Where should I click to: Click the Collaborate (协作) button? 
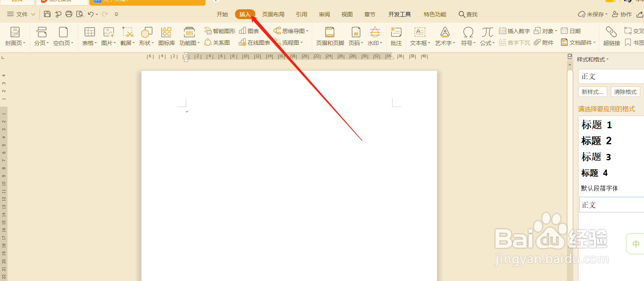click(x=622, y=14)
